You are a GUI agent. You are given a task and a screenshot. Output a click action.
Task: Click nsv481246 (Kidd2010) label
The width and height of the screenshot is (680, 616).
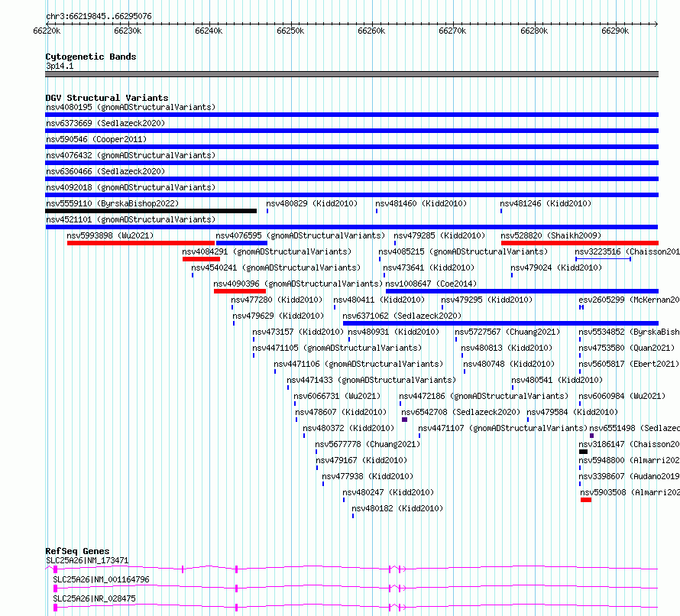tap(546, 203)
